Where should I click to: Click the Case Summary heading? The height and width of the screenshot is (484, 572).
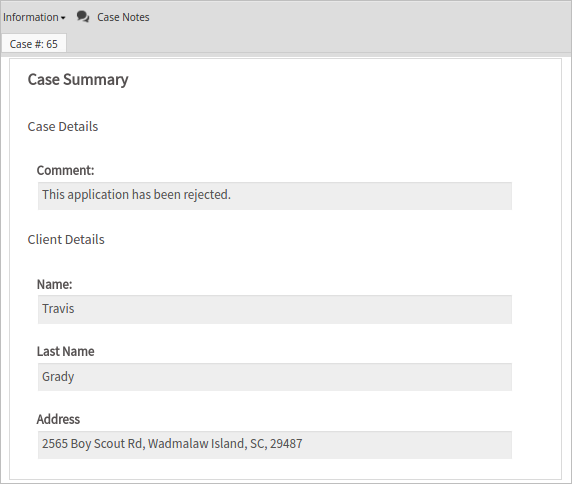click(x=78, y=80)
